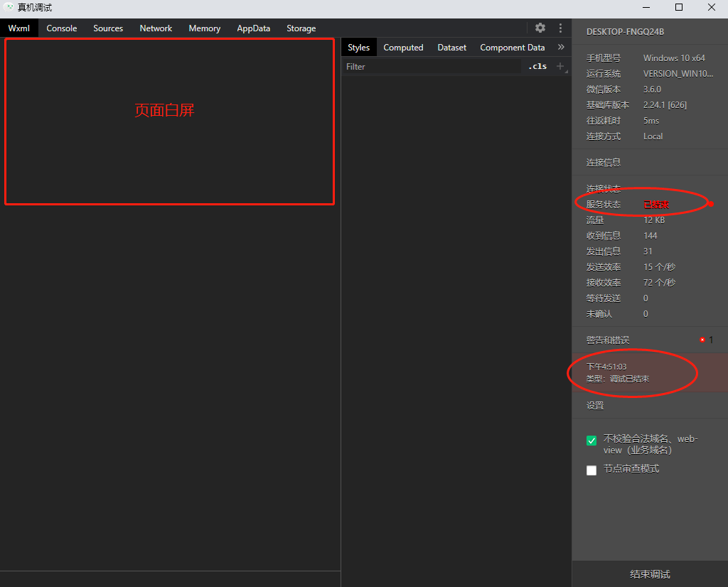Click the 3.6.0 WeChat version value
This screenshot has height=587, width=728.
[653, 89]
